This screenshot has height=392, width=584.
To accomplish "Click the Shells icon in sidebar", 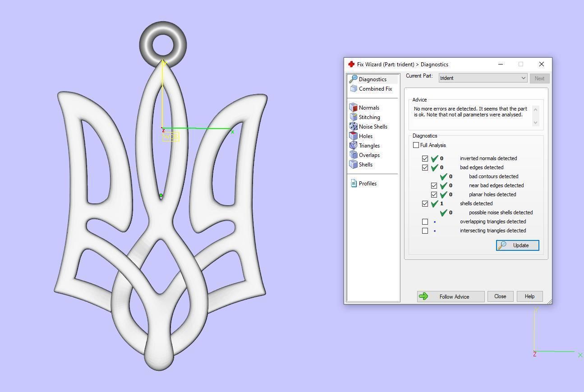I will click(354, 165).
